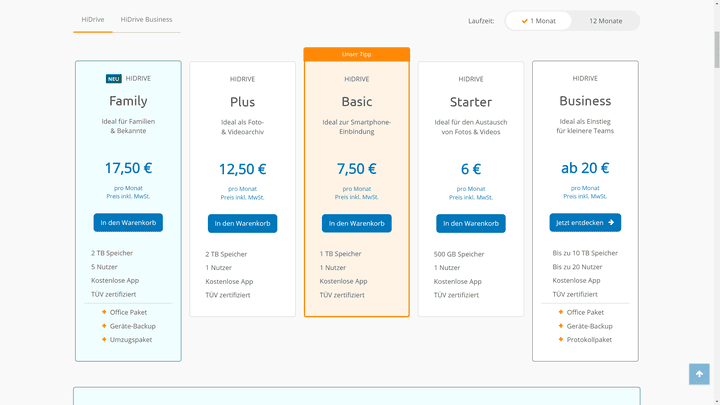Click the NEU badge on Family plan
This screenshot has width=720, height=405.
pyautogui.click(x=113, y=79)
